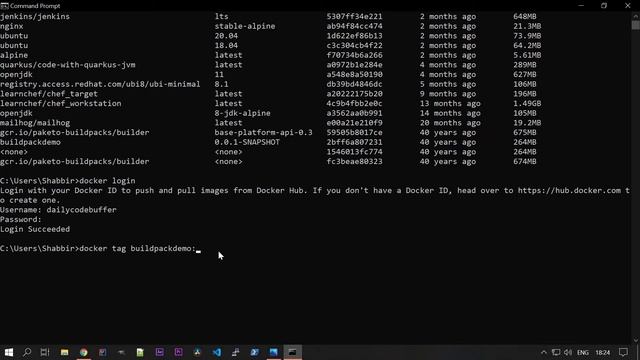Image resolution: width=640 pixels, height=360 pixels.
Task: Open the network status tray icon
Action: [x=556, y=352]
